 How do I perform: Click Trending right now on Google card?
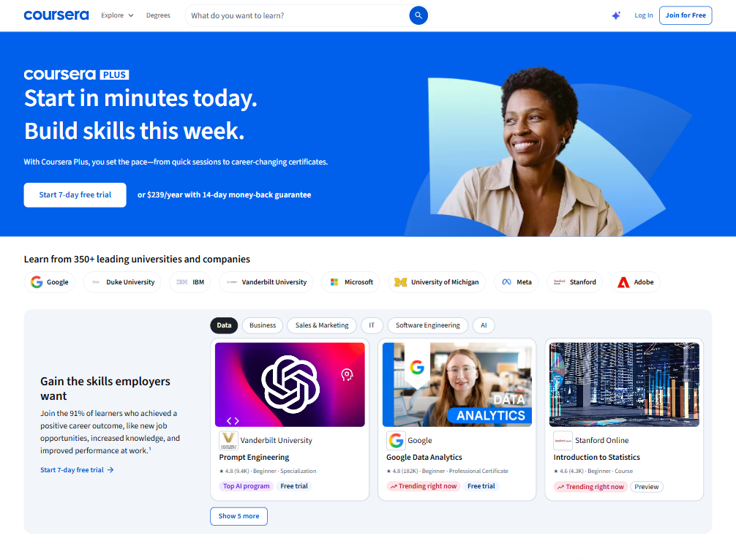[424, 486]
